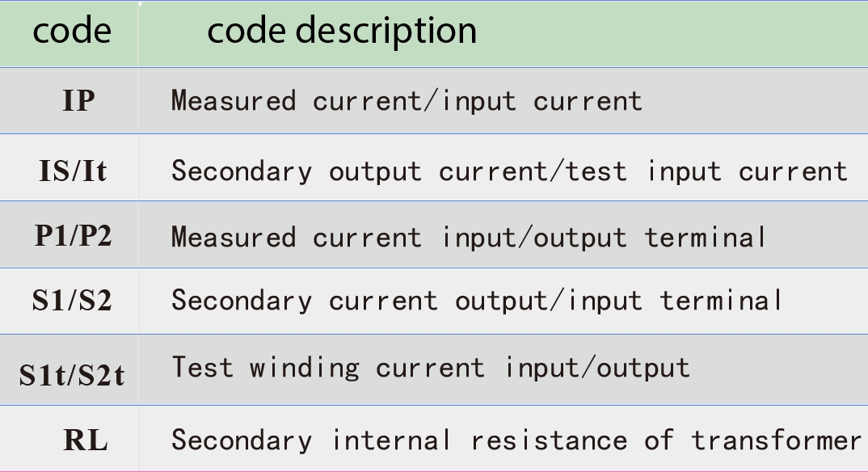Select the IS/It code cell
The height and width of the screenshot is (472, 868).
pos(73,171)
